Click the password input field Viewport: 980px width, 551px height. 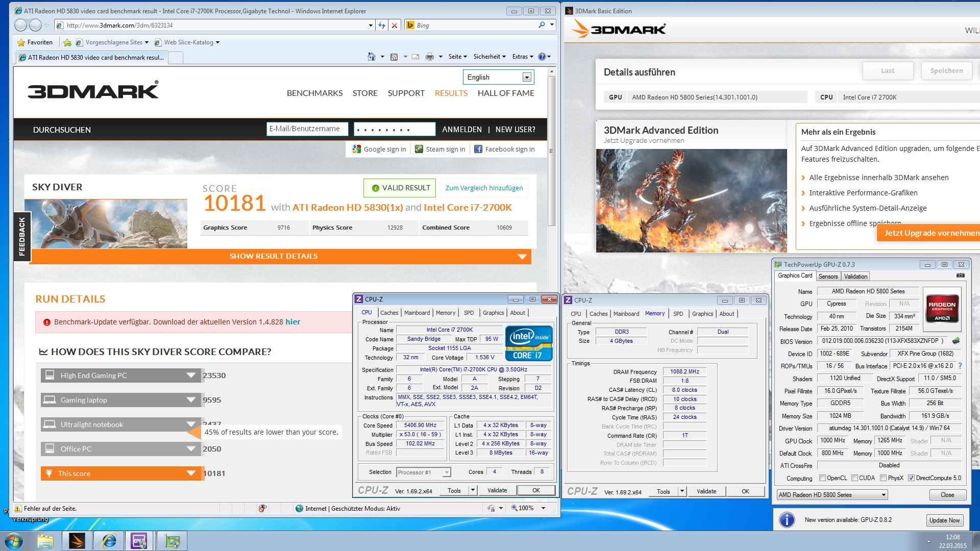point(395,129)
